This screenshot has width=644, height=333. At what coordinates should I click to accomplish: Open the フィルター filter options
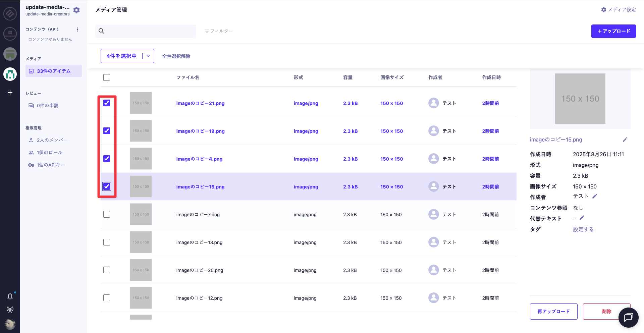219,31
